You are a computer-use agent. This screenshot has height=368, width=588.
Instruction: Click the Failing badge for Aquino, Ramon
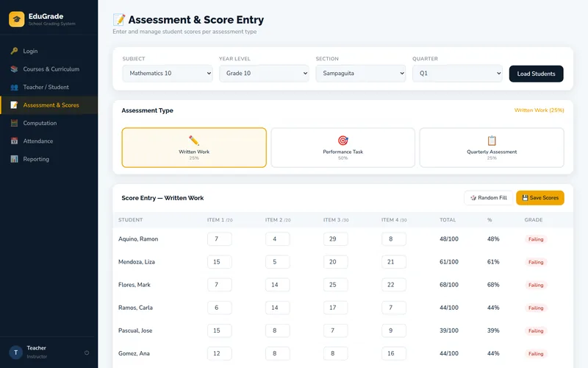[x=536, y=239]
